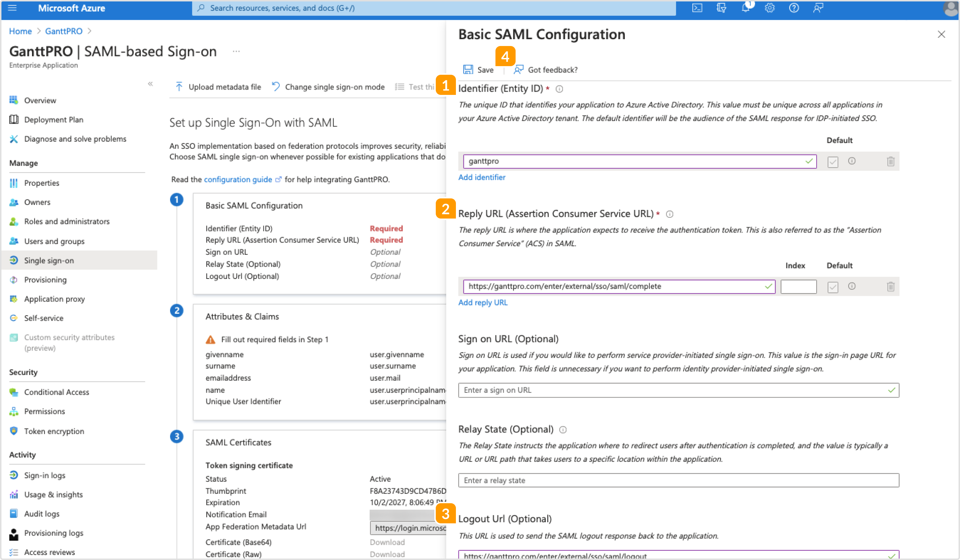This screenshot has height=560, width=960.
Task: Focus the reply URL Index field
Action: (x=799, y=287)
